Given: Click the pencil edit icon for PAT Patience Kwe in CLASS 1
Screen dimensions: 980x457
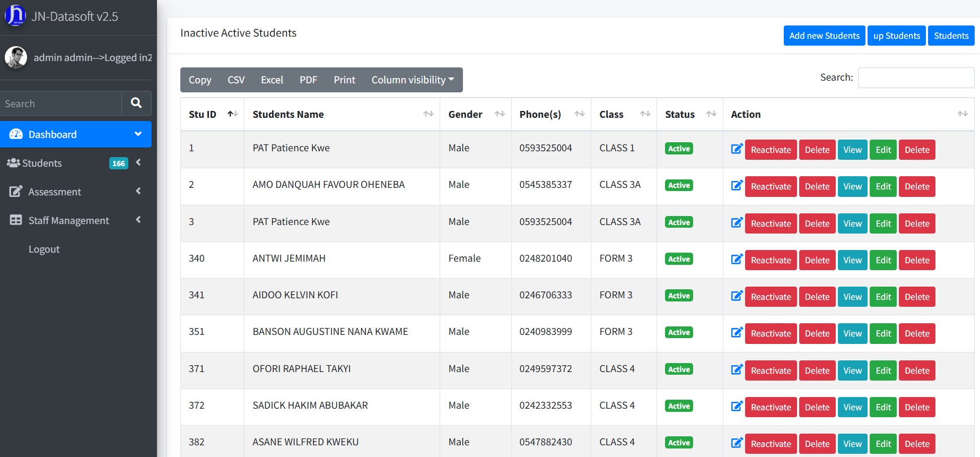Looking at the screenshot, I should [x=737, y=149].
